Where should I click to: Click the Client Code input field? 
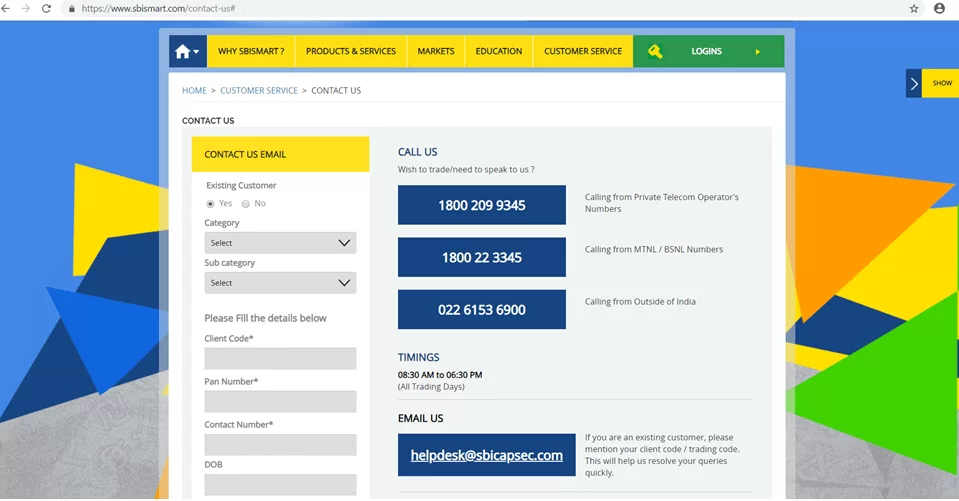[280, 358]
